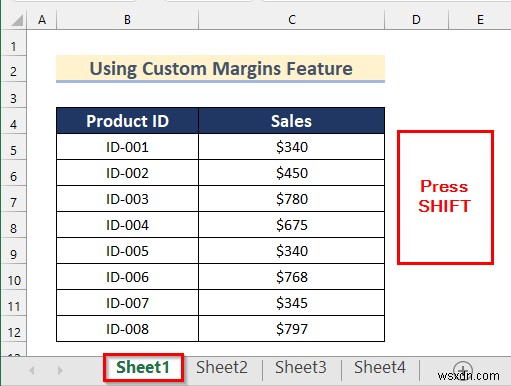The height and width of the screenshot is (386, 511).
Task: Switch to the Sheet1 tab
Action: [x=143, y=367]
